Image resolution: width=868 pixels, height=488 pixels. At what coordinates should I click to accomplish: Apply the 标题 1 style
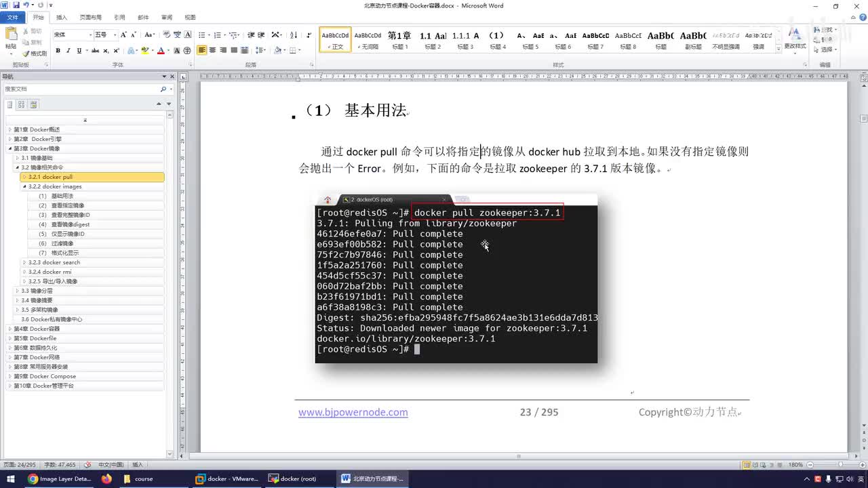pos(399,39)
